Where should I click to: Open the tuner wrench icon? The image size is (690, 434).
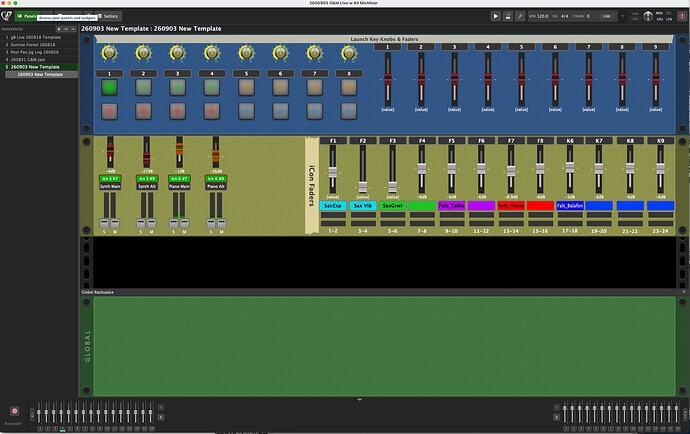[520, 16]
